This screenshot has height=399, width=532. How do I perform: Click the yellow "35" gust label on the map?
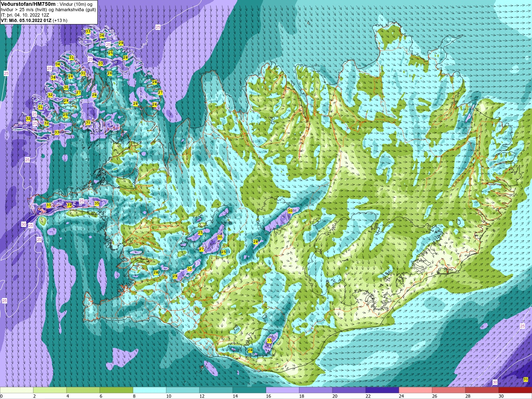pos(96,203)
